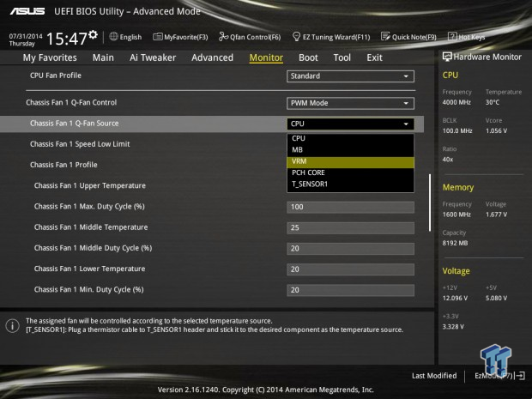Click the English language button
This screenshot has width=532, height=399.
coord(125,37)
